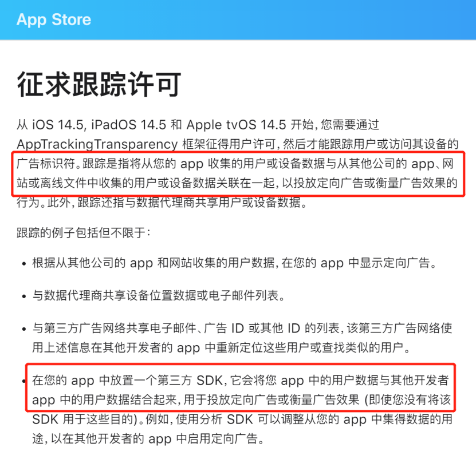476x451 pixels.
Task: Click the line 跟踪的例子包括但不限于
Action: pos(84,232)
